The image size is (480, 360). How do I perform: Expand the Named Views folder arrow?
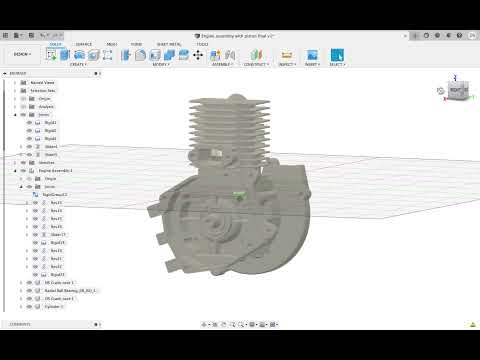pyautogui.click(x=15, y=83)
